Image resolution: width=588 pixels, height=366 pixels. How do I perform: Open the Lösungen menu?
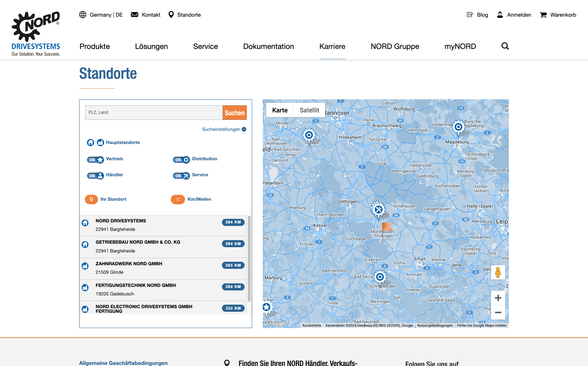coord(152,46)
